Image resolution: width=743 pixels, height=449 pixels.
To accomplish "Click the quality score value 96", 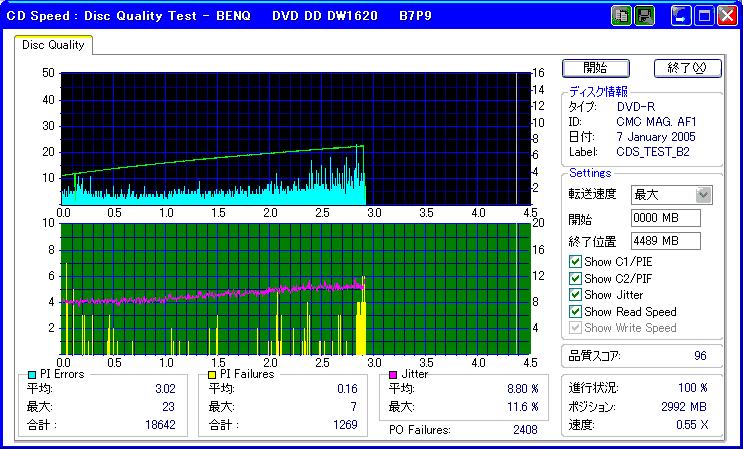I will pyautogui.click(x=700, y=356).
